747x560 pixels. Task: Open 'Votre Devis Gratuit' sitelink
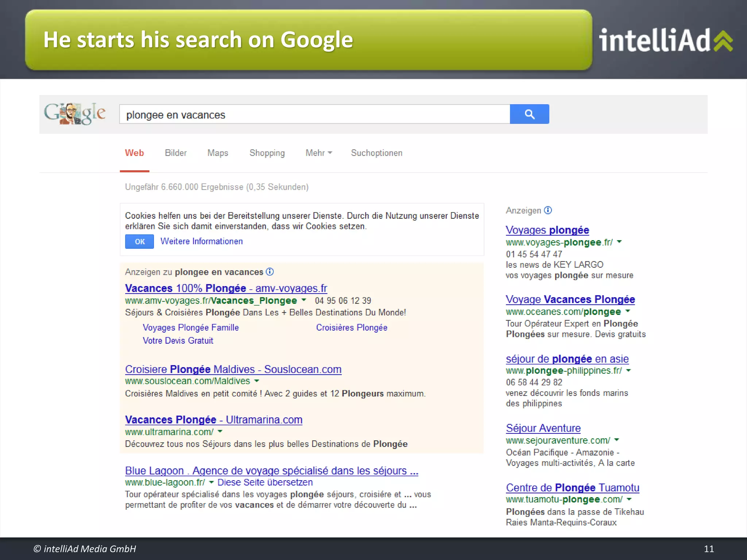click(x=178, y=341)
